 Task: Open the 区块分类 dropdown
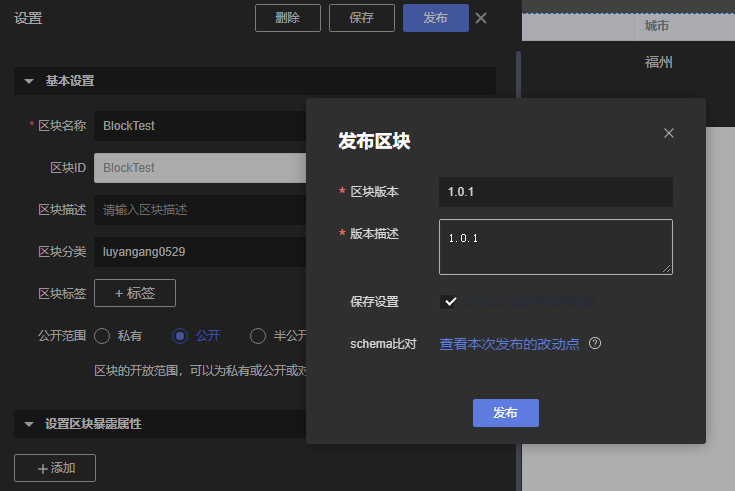click(200, 252)
